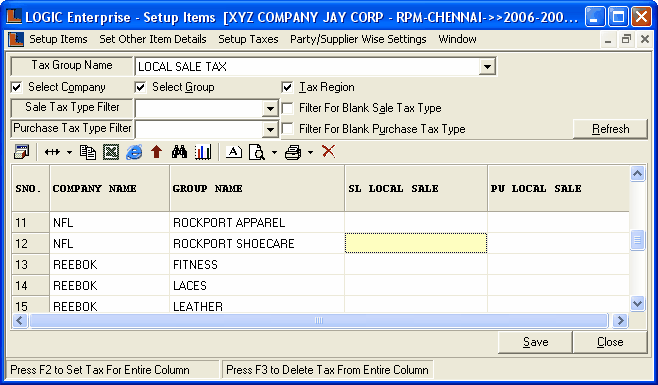Click the GROUP NAME column header
The image size is (658, 385).
(257, 189)
